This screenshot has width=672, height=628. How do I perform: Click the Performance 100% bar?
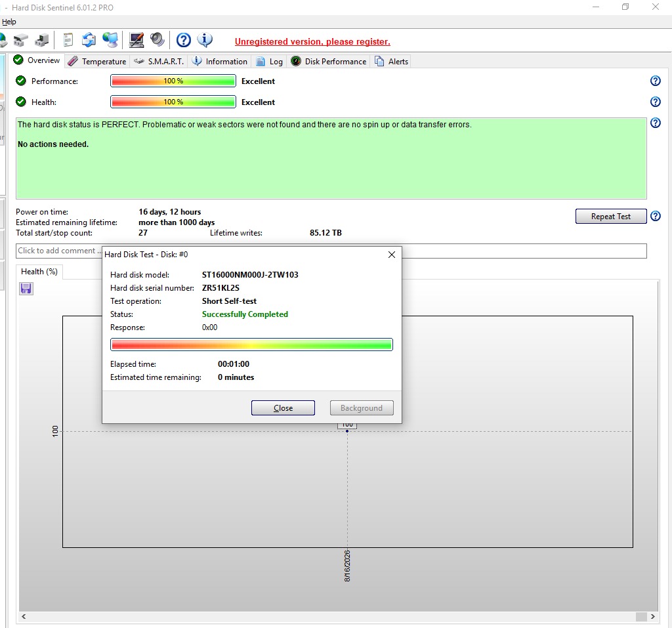tap(173, 81)
